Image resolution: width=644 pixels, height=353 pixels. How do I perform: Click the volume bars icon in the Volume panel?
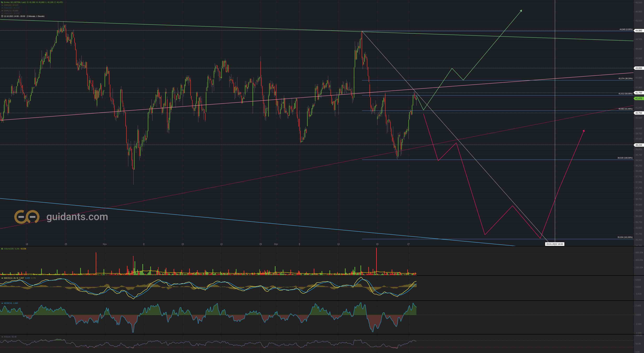[2, 249]
